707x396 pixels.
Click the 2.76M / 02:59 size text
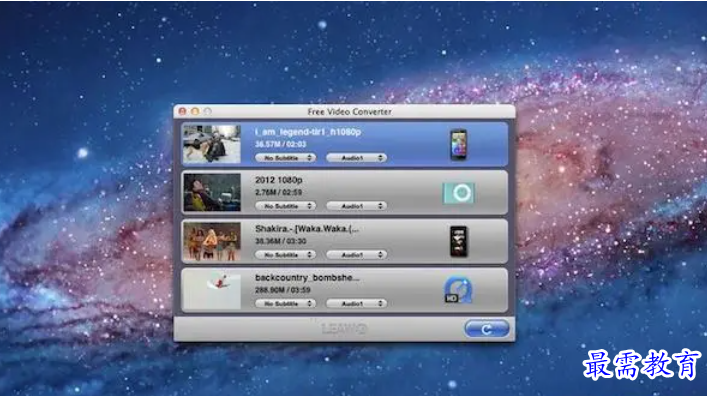(x=279, y=193)
